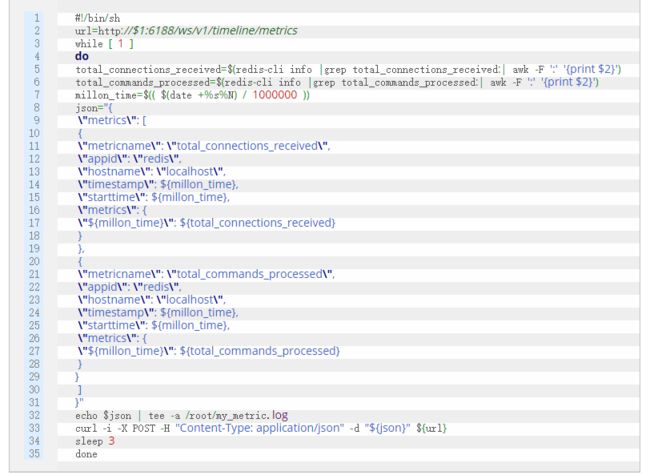
Task: Click the first "metrics": [ line, line 9
Action: (112, 121)
